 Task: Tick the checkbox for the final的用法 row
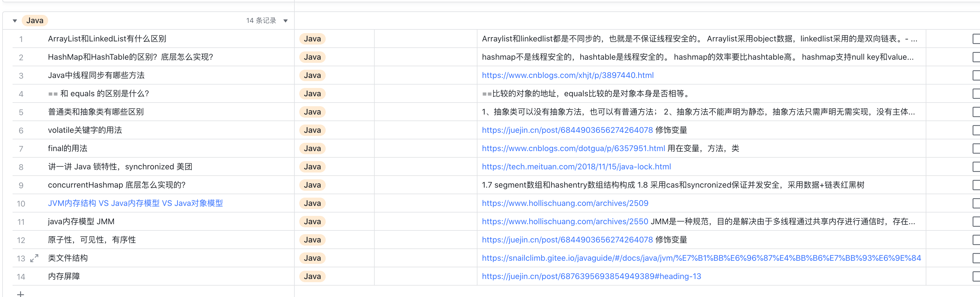tap(976, 148)
